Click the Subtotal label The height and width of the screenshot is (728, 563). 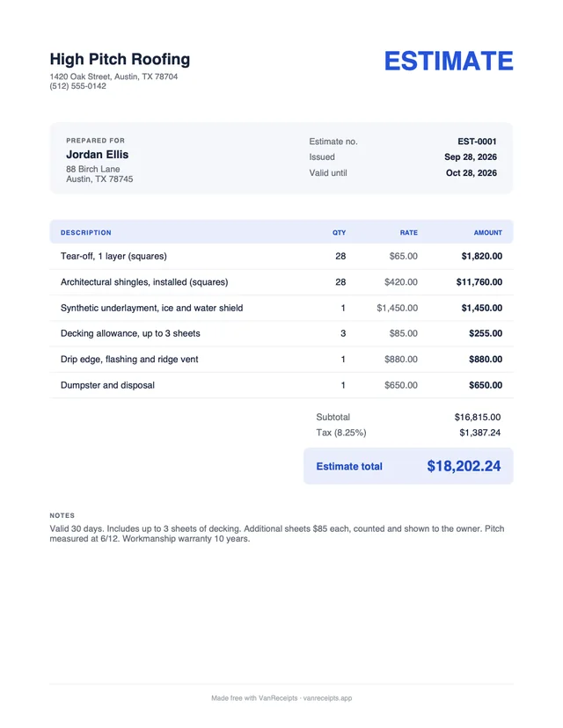click(x=333, y=417)
